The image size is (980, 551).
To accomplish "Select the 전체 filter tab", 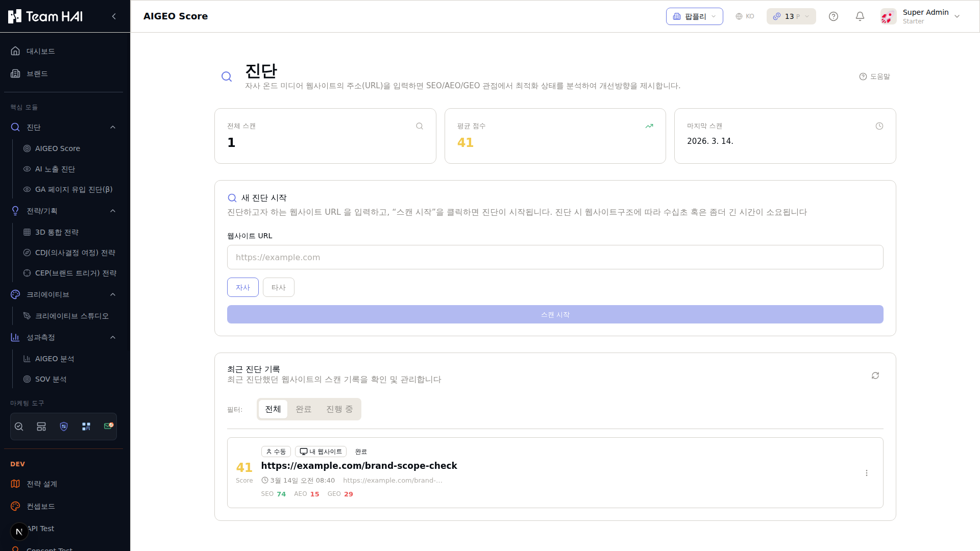I will click(x=273, y=409).
